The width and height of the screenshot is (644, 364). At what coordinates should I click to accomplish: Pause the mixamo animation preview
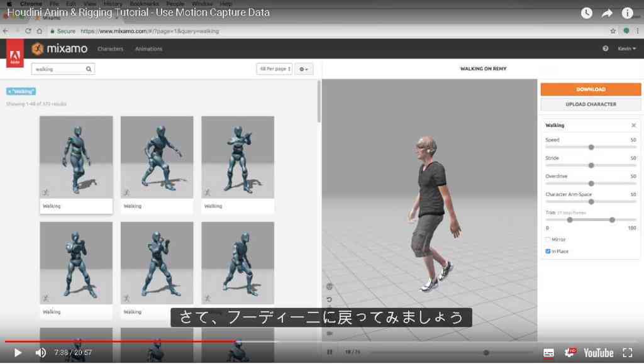330,352
